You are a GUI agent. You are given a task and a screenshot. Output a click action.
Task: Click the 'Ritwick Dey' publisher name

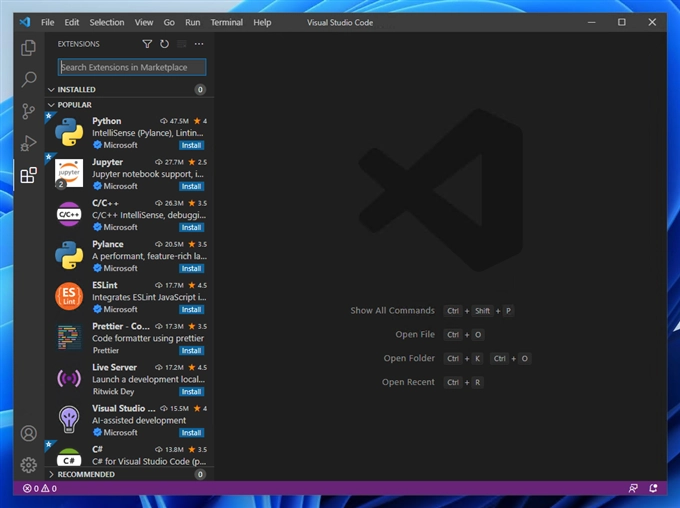[114, 391]
